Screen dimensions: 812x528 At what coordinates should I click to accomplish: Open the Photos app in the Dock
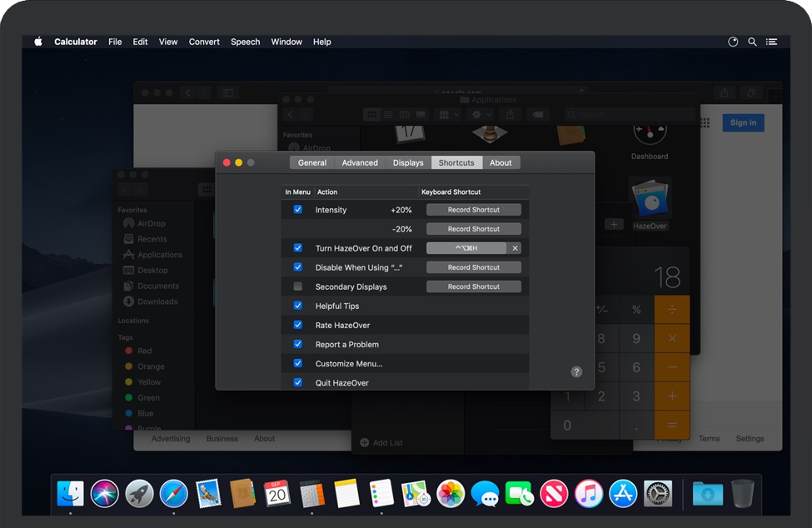(x=451, y=493)
